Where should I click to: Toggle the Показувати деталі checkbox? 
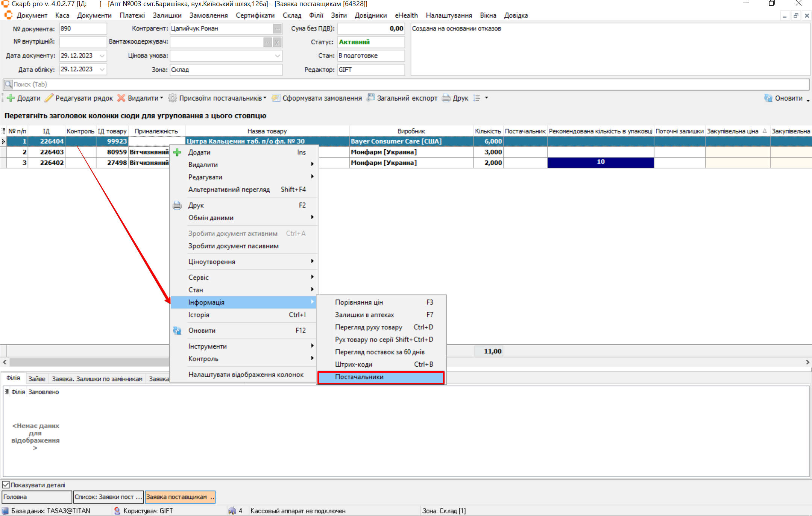pyautogui.click(x=6, y=485)
